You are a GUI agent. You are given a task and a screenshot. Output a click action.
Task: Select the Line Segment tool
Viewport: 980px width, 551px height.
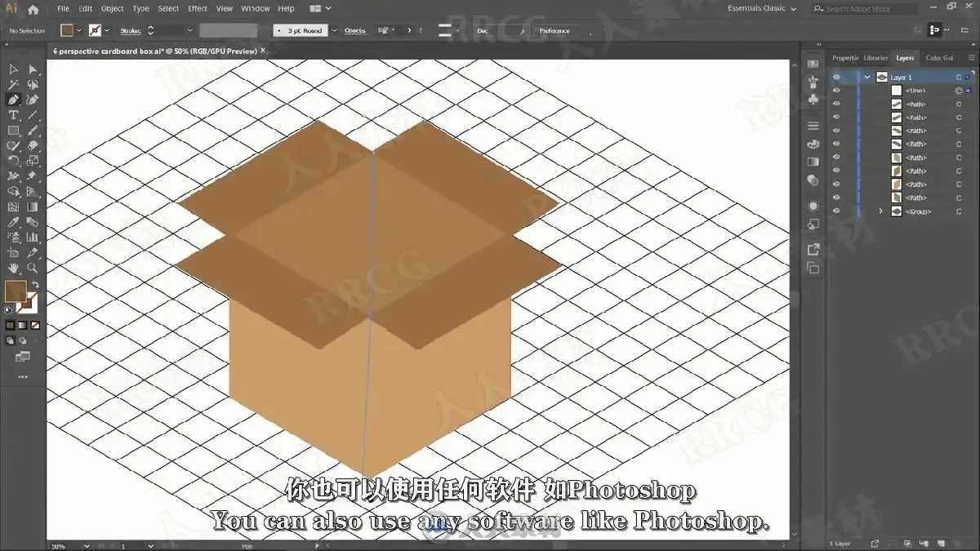33,115
